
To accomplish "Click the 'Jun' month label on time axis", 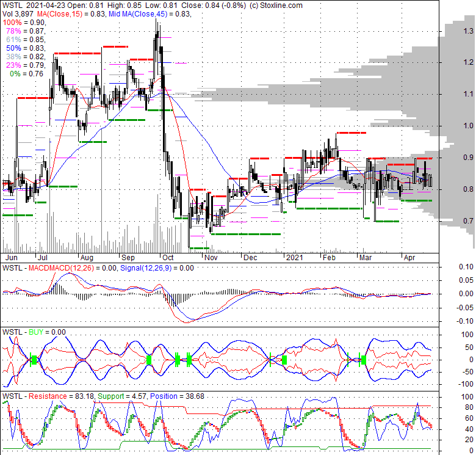I will click(12, 258).
